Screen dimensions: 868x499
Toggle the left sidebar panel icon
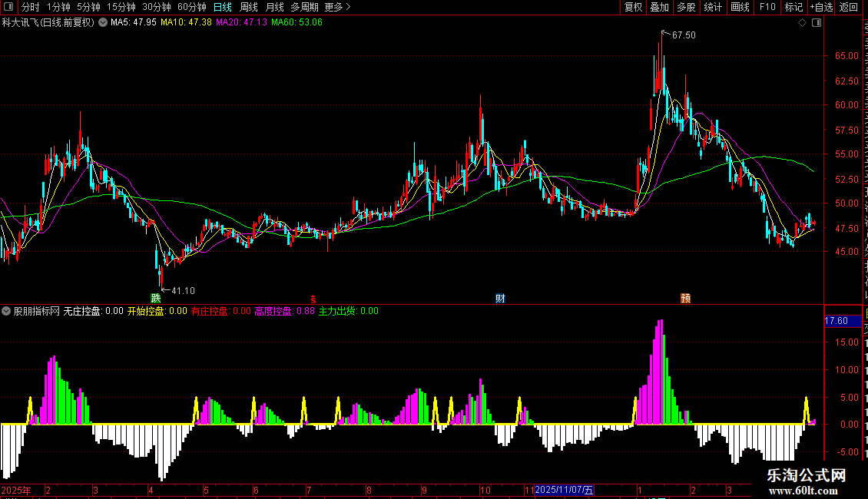[8, 7]
